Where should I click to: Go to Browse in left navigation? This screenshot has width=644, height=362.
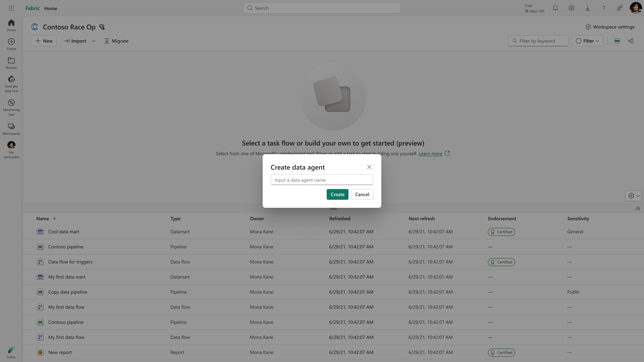click(x=11, y=63)
